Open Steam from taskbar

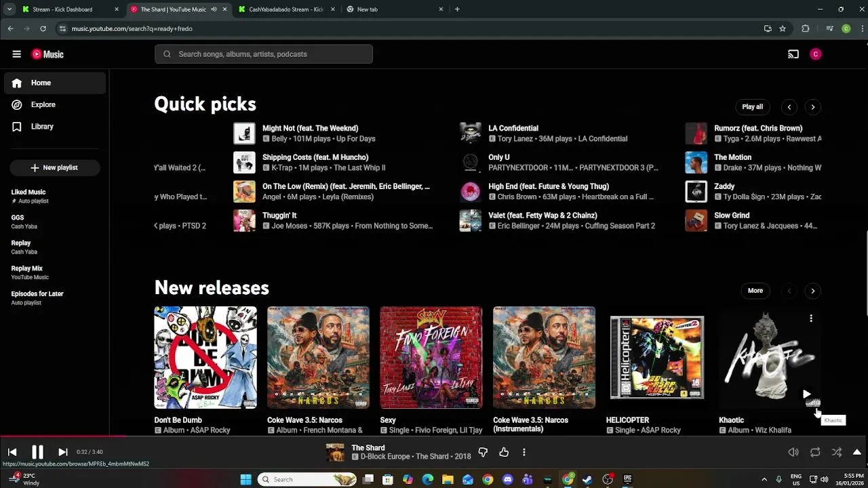click(x=588, y=480)
